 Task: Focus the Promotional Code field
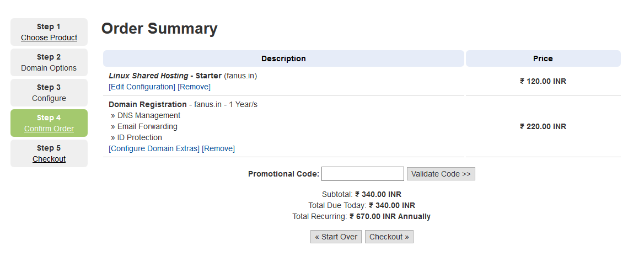click(363, 174)
